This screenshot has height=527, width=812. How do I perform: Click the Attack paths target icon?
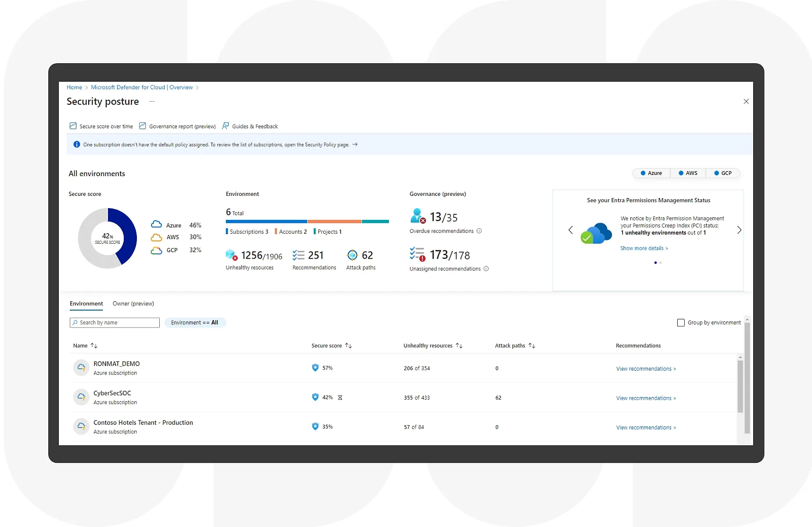(x=352, y=255)
